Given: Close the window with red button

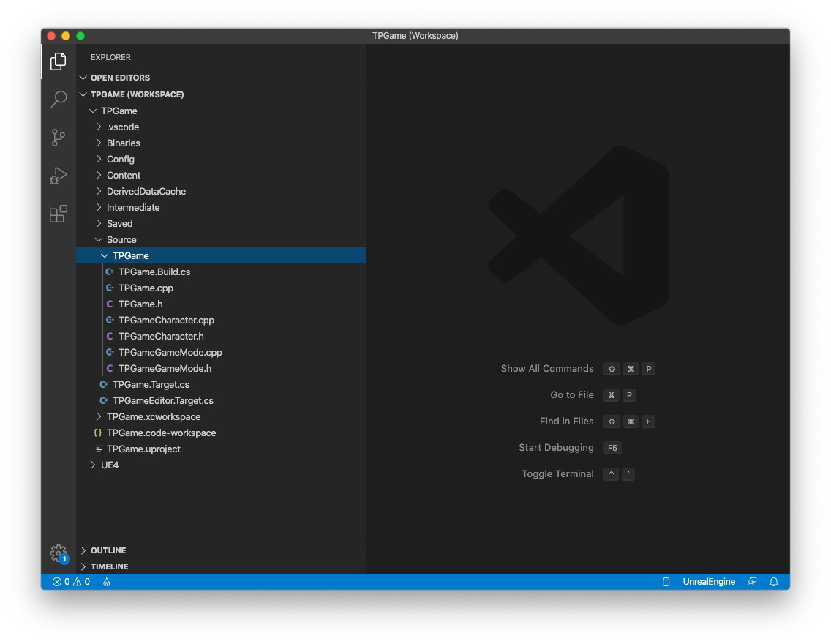Looking at the screenshot, I should pyautogui.click(x=51, y=36).
